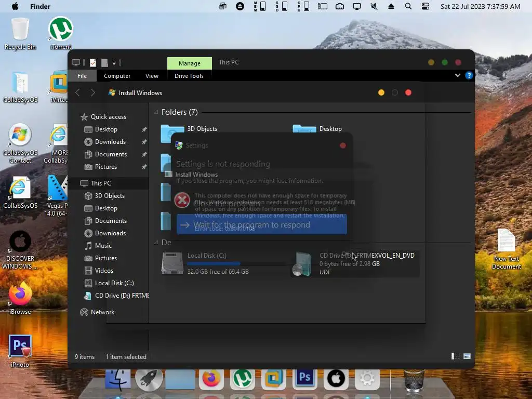
Task: Click the muted volume menu bar icon
Action: click(374, 6)
